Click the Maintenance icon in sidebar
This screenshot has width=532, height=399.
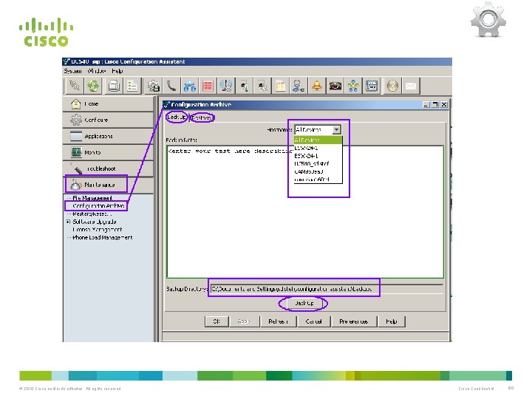75,185
